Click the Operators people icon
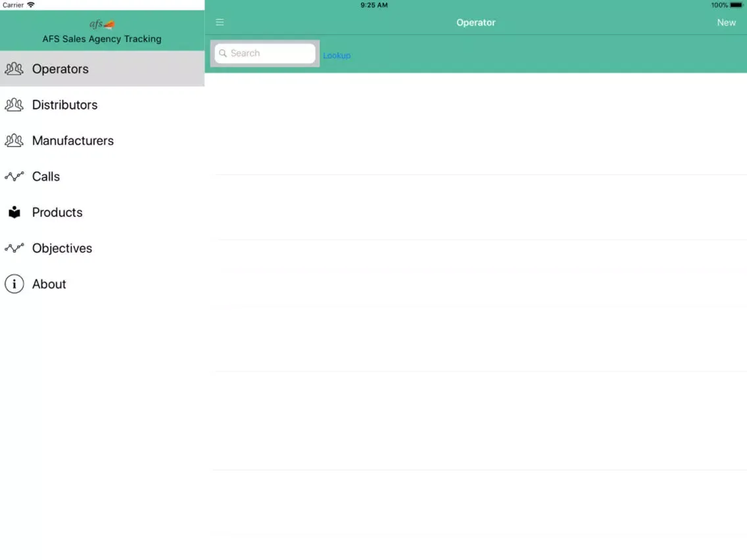 pyautogui.click(x=14, y=69)
